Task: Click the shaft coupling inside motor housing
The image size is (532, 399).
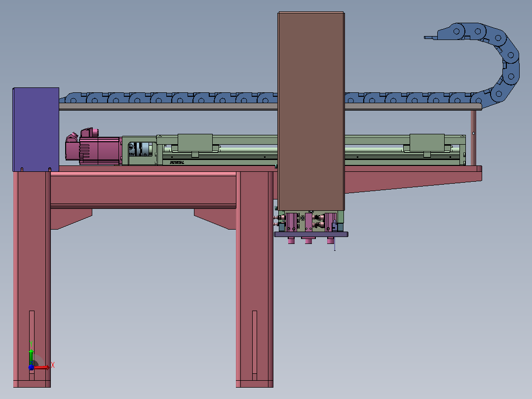Action: coord(141,150)
